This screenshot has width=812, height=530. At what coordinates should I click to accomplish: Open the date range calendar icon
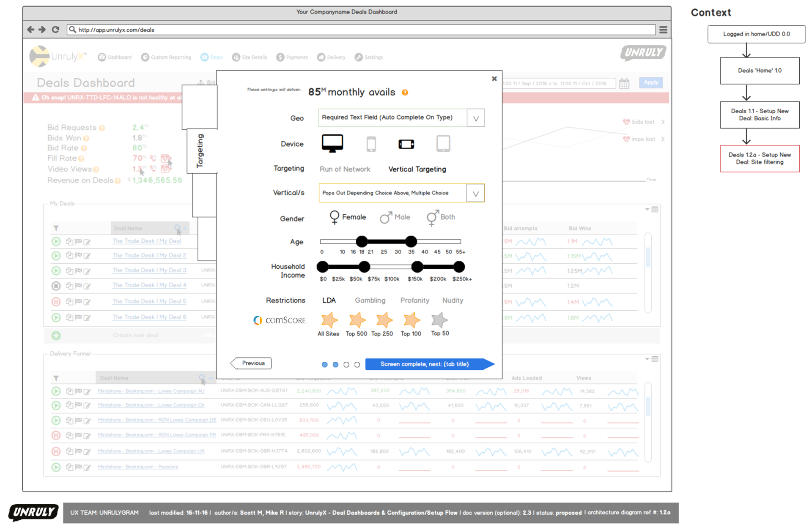pos(624,83)
